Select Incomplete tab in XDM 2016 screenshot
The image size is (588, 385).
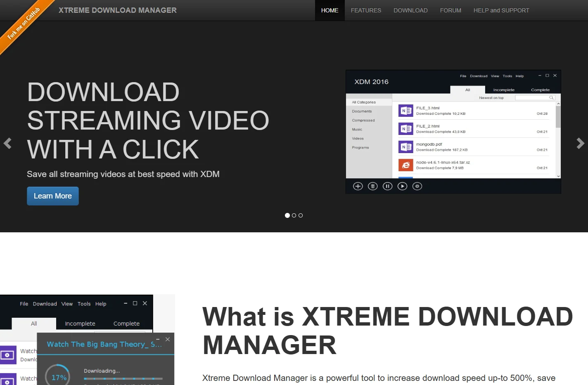click(504, 90)
